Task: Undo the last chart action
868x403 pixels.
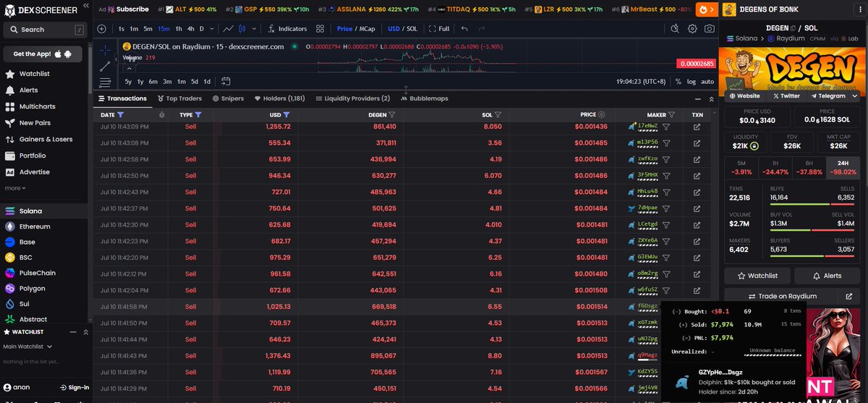Action: coord(464,29)
